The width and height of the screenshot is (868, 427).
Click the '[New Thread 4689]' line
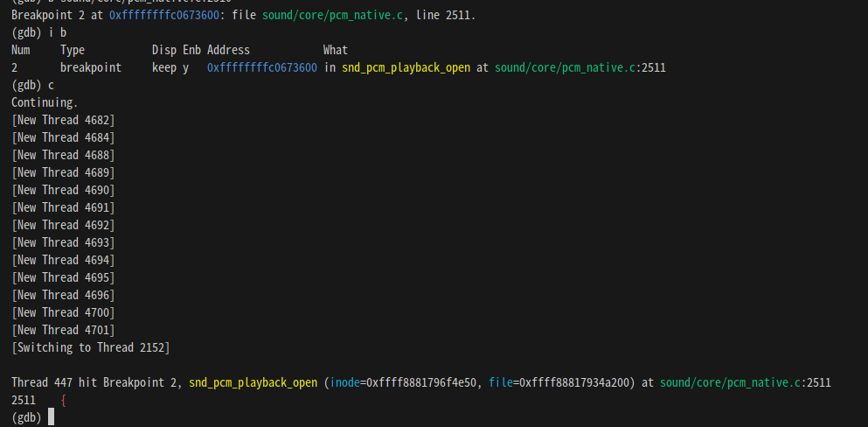coord(63,172)
